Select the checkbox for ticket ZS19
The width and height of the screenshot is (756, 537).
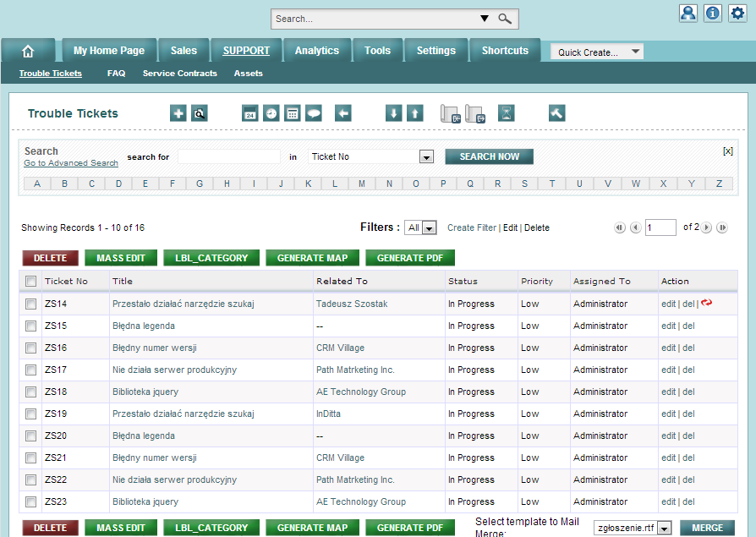coord(30,414)
